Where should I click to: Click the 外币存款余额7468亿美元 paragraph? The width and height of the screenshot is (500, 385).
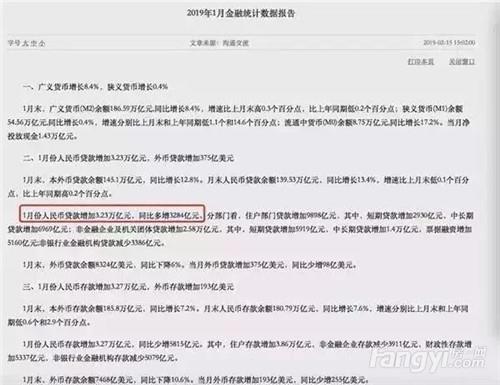click(196, 380)
